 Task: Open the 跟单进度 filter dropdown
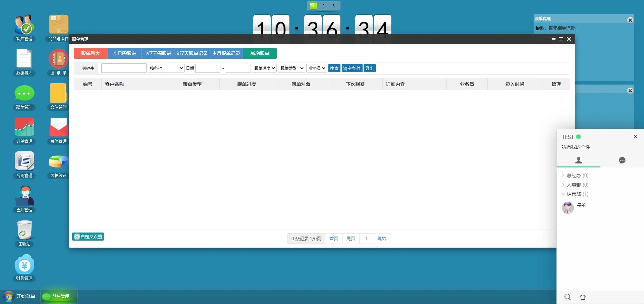coord(264,68)
